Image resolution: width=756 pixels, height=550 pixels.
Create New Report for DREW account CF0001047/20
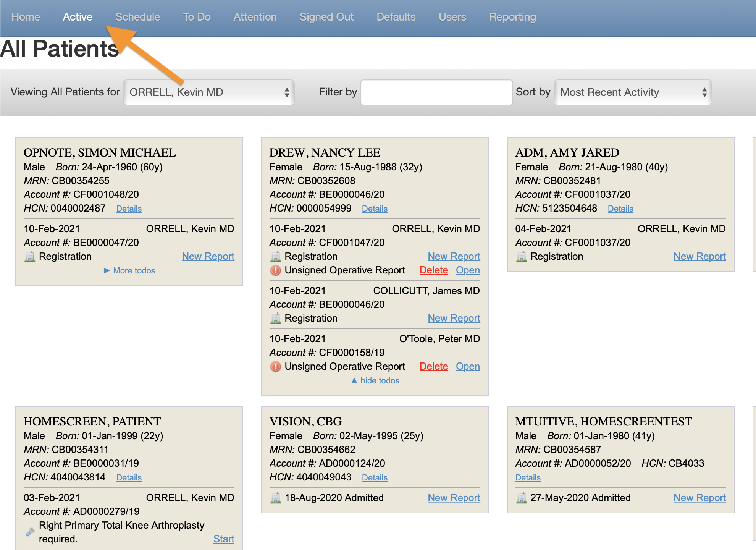[454, 256]
